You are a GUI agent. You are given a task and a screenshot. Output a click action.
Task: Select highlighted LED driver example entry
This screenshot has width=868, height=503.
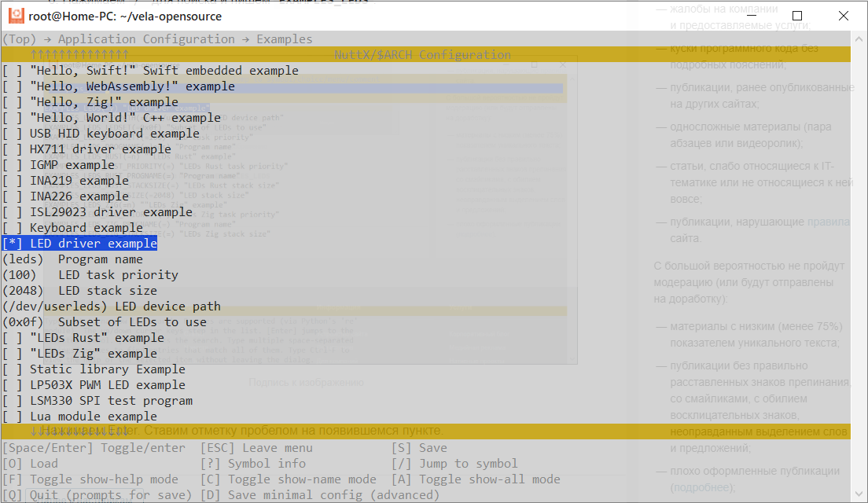click(x=79, y=244)
